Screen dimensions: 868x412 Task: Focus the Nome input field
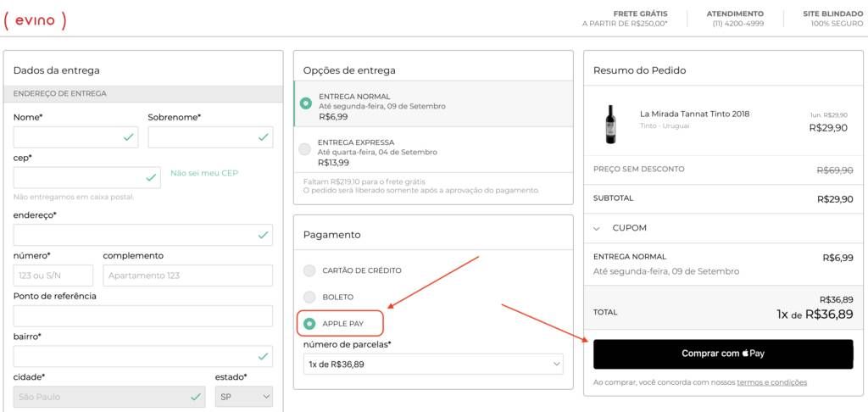tap(75, 136)
